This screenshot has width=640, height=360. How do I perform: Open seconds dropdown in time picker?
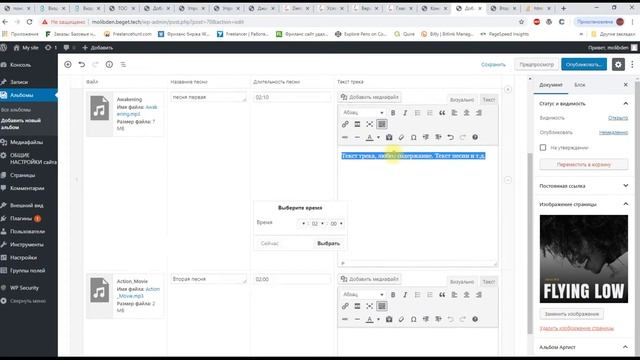pos(336,224)
